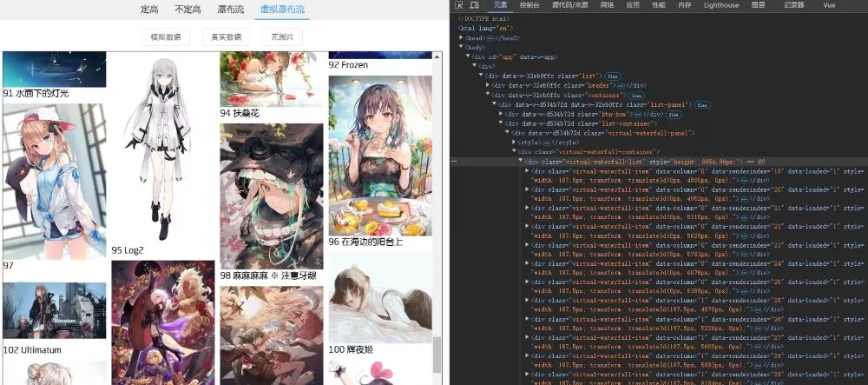Switch to the 瀑布流 tab
Screen dimensions: 868x385
pos(230,10)
